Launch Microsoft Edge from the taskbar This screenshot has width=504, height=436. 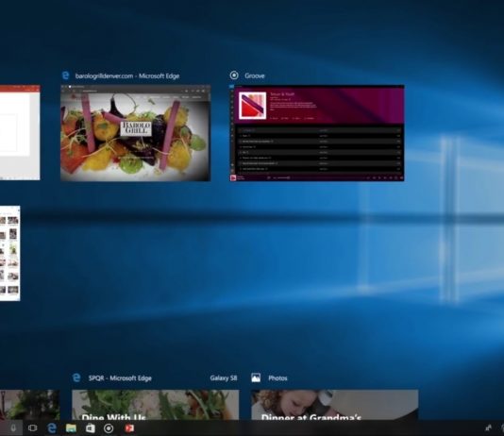tap(52, 428)
